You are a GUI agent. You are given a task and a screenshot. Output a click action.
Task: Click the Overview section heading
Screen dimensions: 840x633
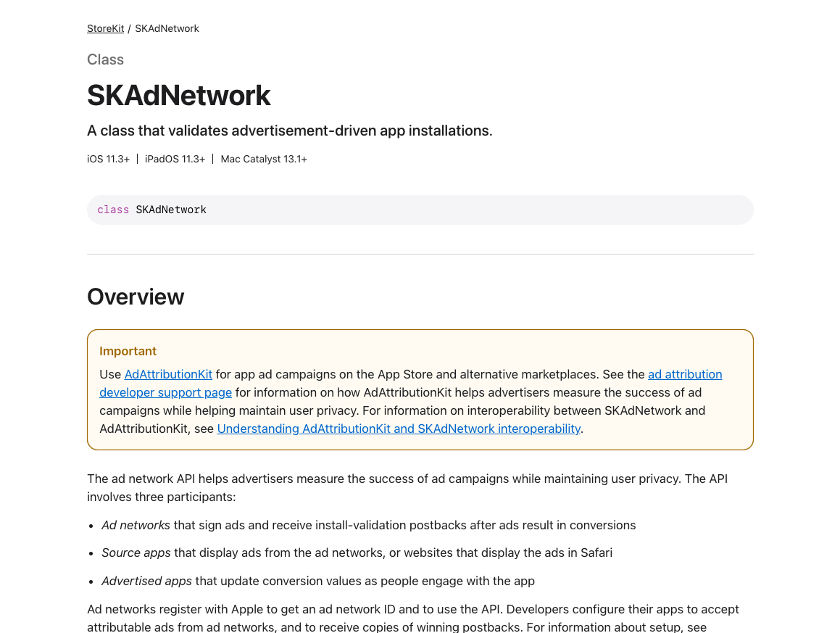tap(136, 297)
